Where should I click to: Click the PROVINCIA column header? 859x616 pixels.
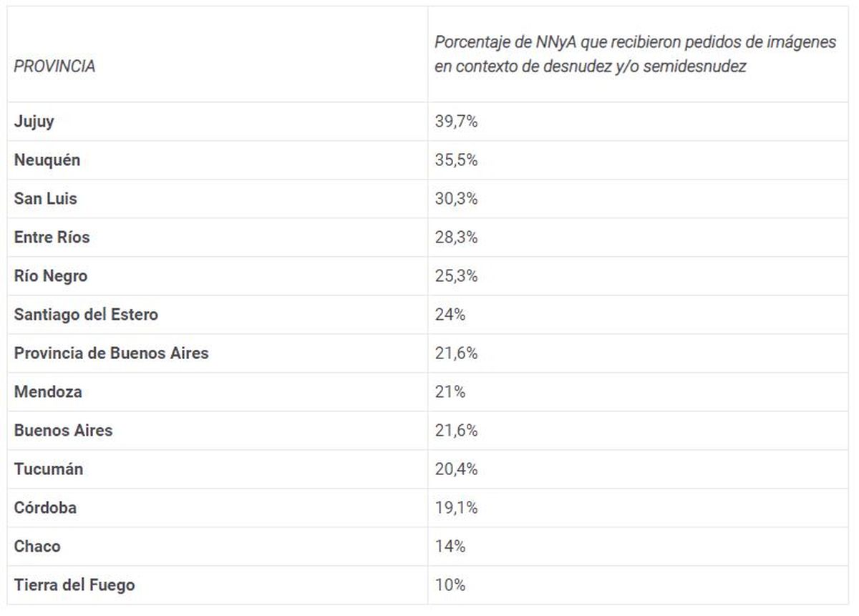54,67
